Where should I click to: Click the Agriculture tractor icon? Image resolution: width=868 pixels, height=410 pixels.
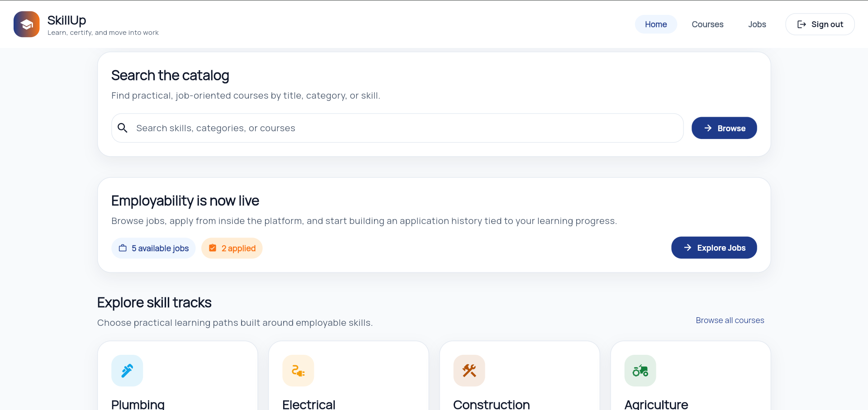[x=640, y=370]
